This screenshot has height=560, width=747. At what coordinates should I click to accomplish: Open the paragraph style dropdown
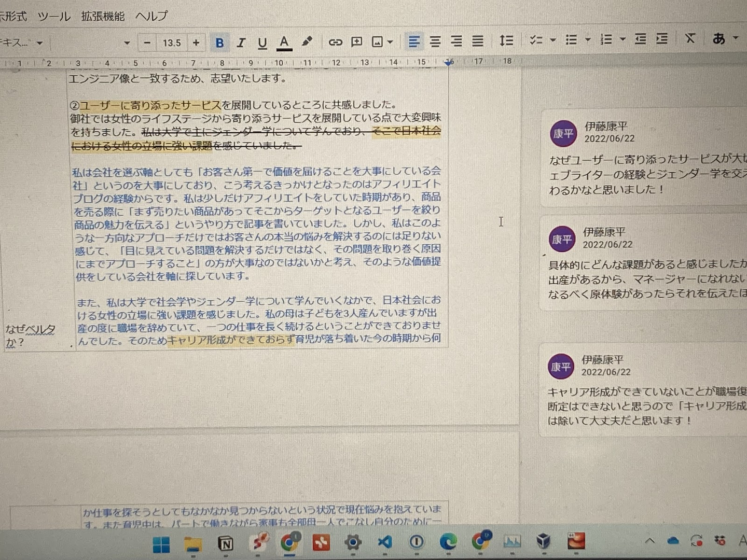tap(22, 43)
